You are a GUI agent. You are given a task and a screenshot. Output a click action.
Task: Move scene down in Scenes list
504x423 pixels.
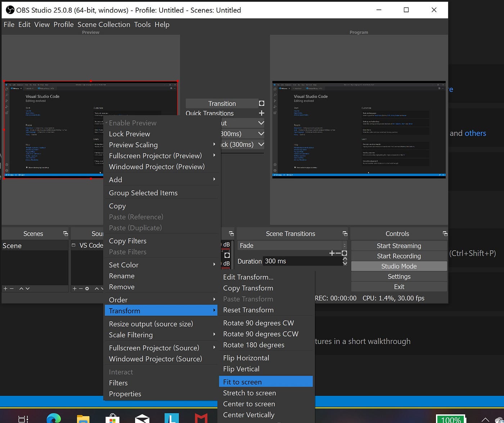pos(27,289)
